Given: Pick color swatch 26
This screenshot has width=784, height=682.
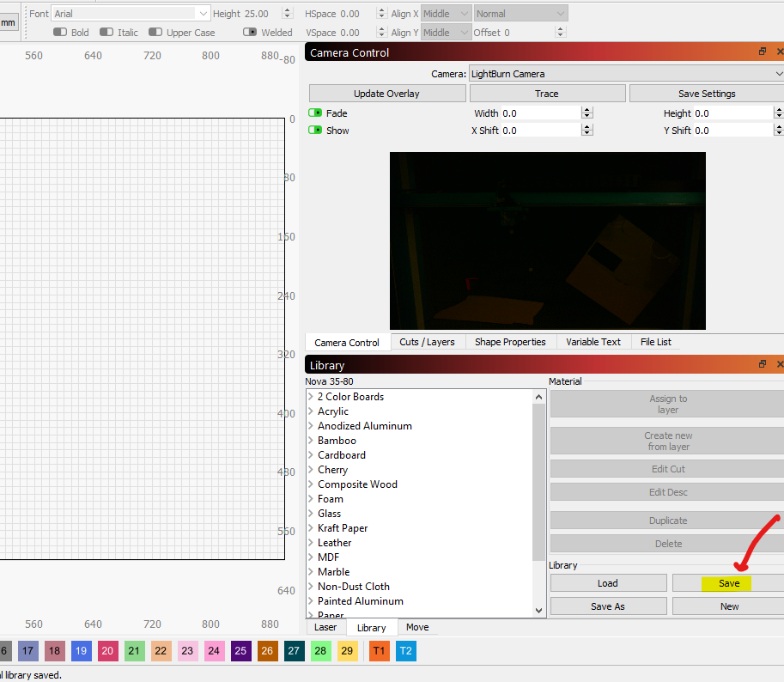Looking at the screenshot, I should (267, 651).
